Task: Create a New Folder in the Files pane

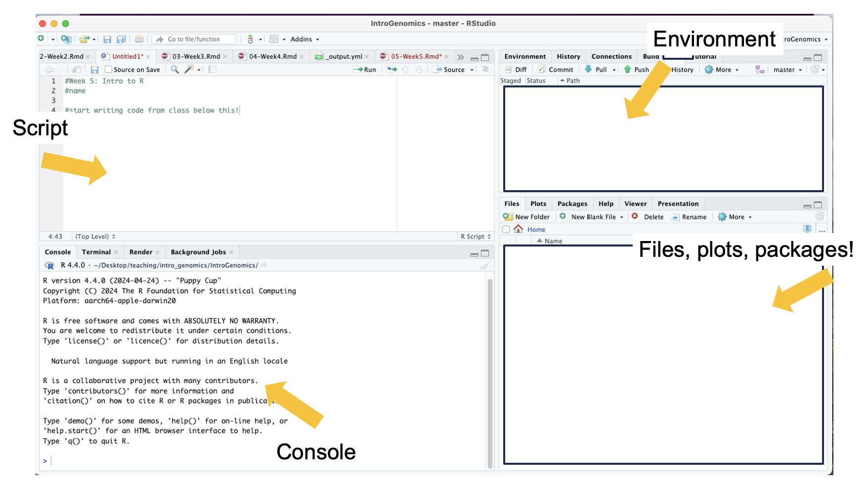Action: [526, 217]
